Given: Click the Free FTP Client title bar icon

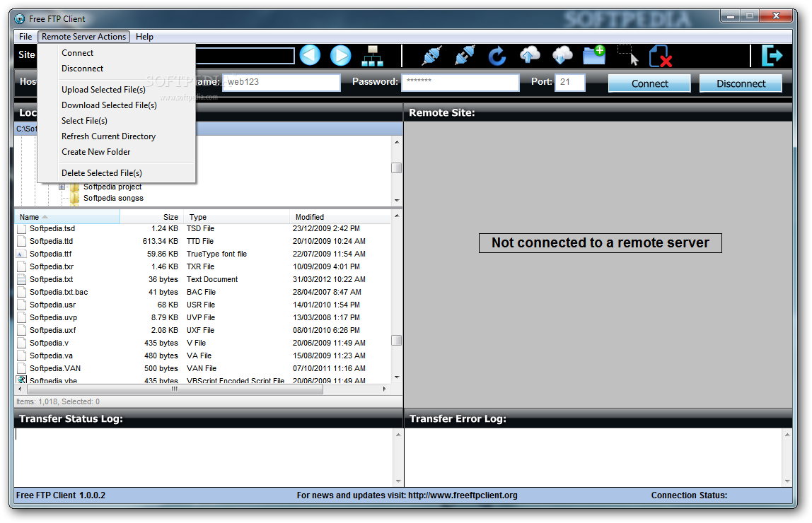Looking at the screenshot, I should 20,19.
